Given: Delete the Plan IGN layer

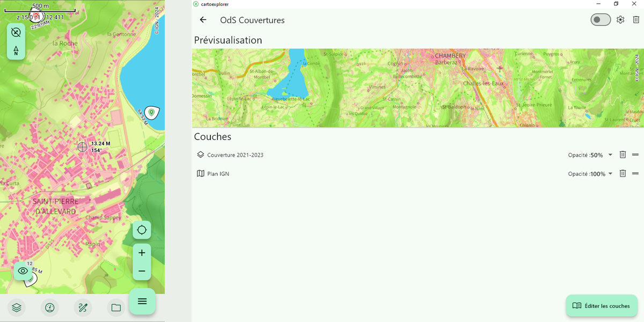Looking at the screenshot, I should tap(623, 174).
